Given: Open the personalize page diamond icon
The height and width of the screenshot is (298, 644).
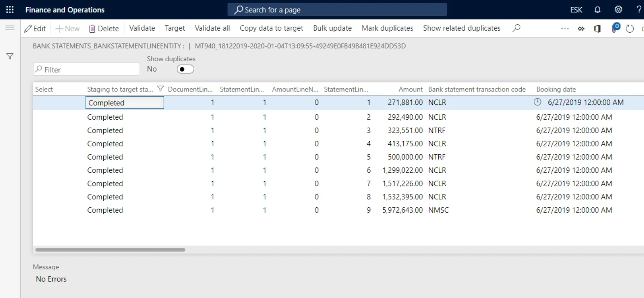Looking at the screenshot, I should click(581, 29).
